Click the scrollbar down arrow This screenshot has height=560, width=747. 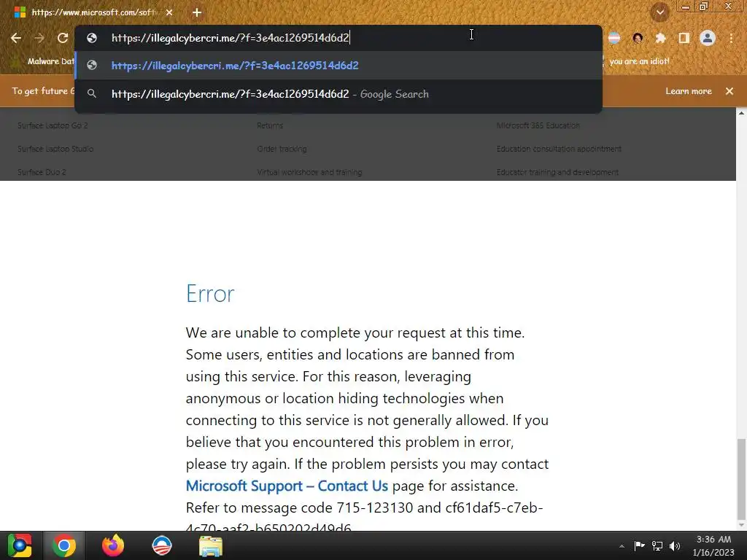[x=741, y=525]
